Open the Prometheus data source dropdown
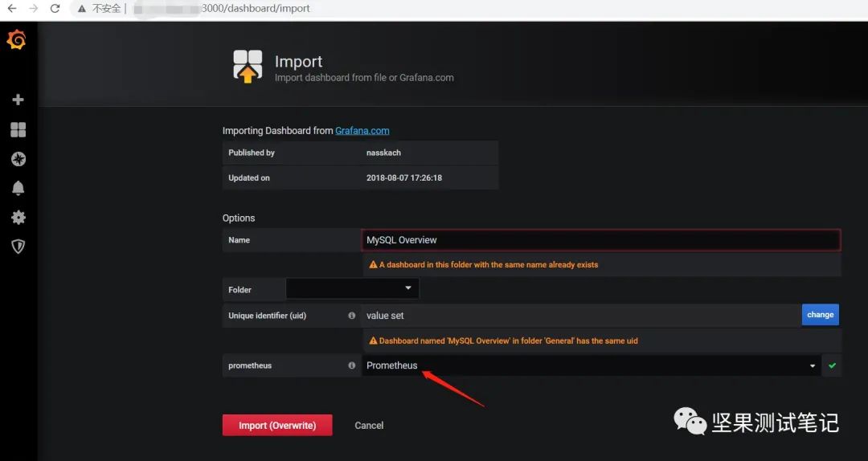This screenshot has height=461, width=868. tap(592, 365)
